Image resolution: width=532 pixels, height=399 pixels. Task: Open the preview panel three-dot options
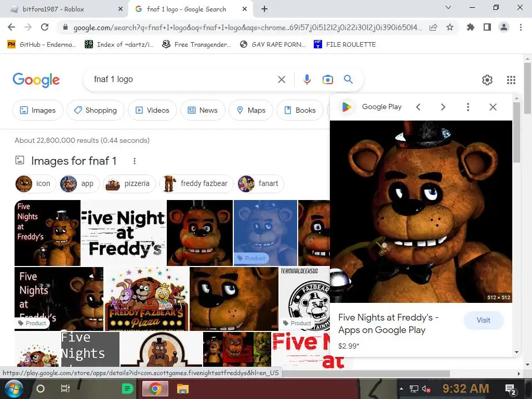468,107
